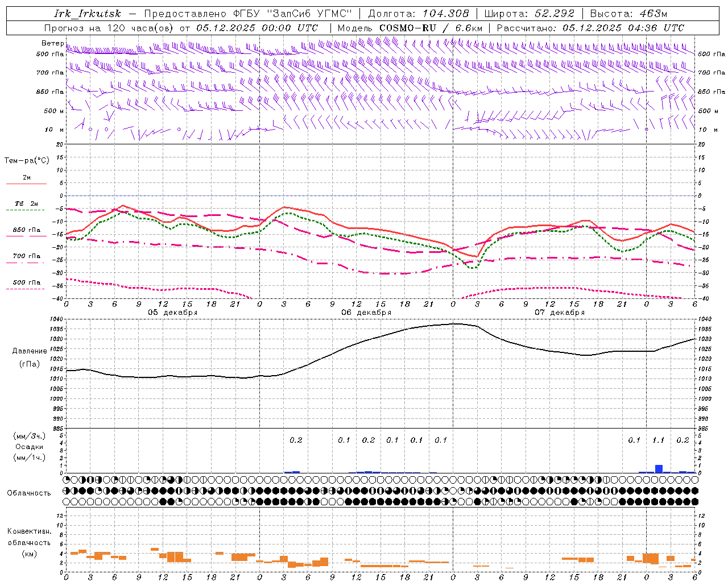The image size is (728, 582).
Task: Click the Irk_Irkutsk station title
Action: click(x=88, y=14)
